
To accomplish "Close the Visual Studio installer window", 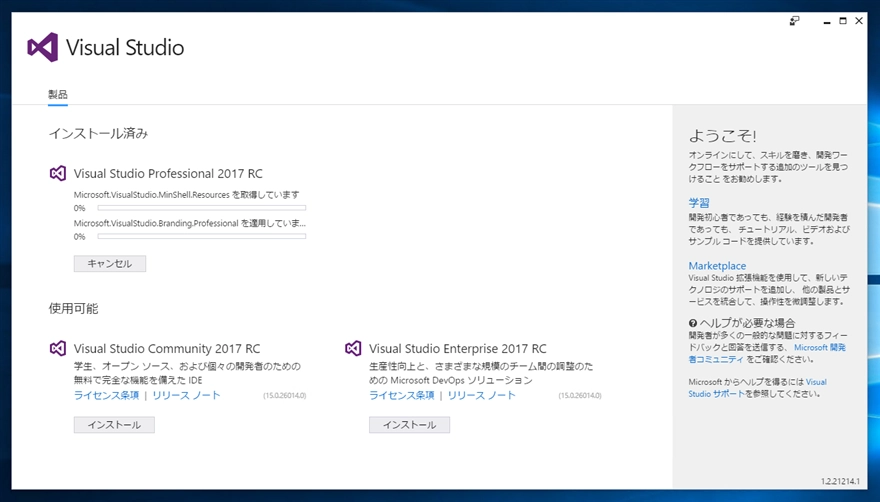I will (859, 21).
